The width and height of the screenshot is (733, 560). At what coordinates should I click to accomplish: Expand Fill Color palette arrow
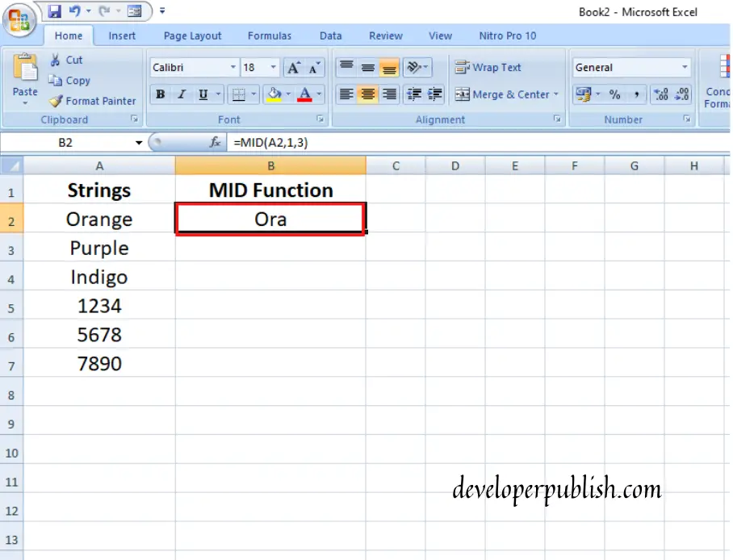[x=288, y=94]
